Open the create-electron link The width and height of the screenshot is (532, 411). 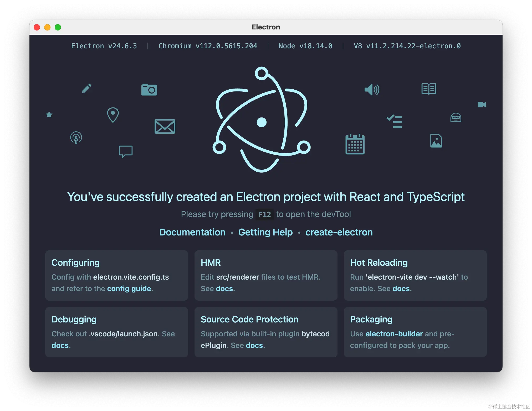point(339,232)
